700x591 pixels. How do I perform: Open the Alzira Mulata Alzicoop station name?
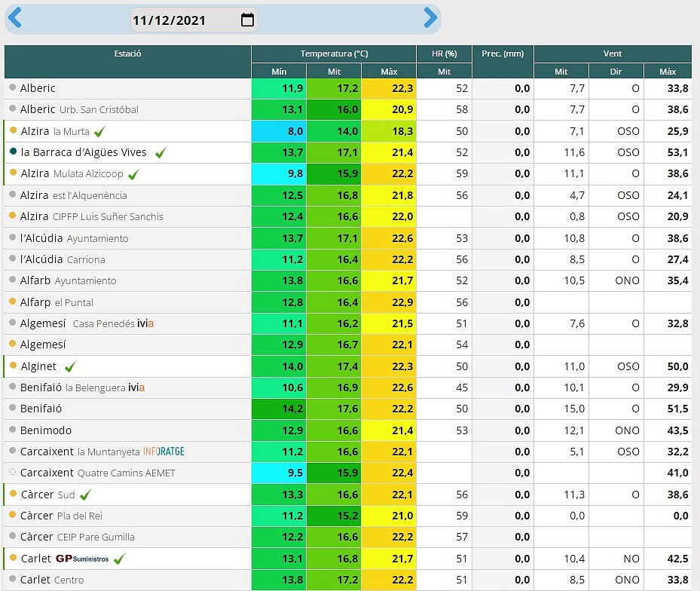(72, 174)
